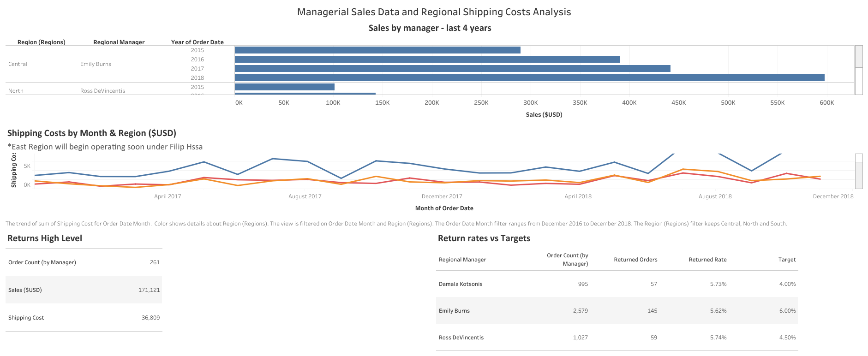
Task: Click the 'Target' column header
Action: tap(787, 260)
